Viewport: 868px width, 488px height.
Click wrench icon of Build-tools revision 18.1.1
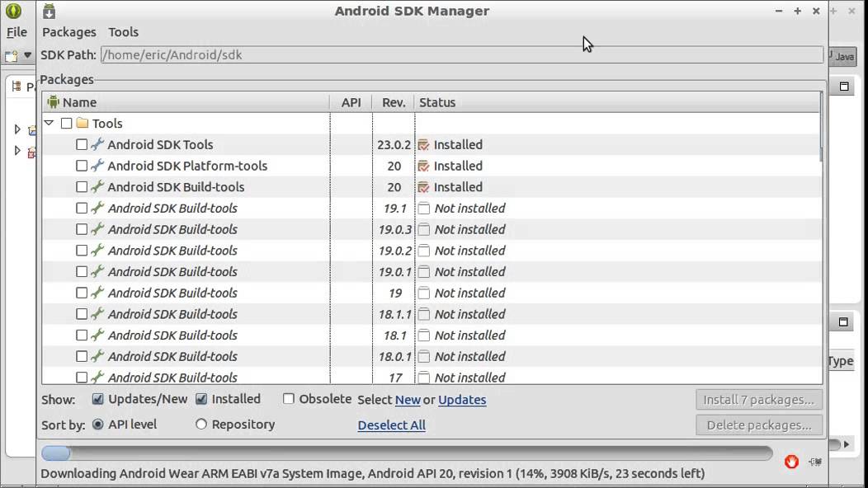[97, 314]
